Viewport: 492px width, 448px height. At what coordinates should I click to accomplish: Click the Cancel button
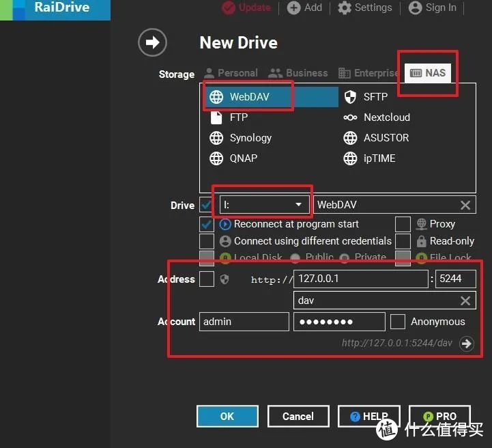pos(298,417)
